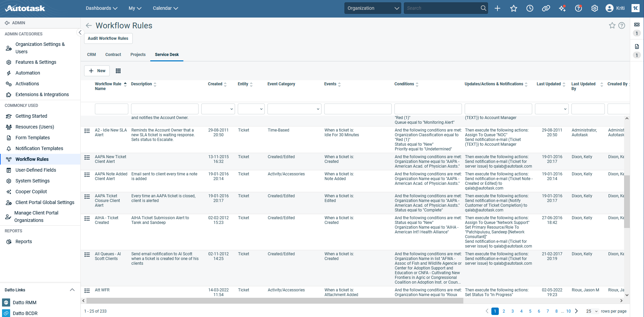Click the plus quick-add icon in top bar
644x317 pixels.
[x=497, y=8]
